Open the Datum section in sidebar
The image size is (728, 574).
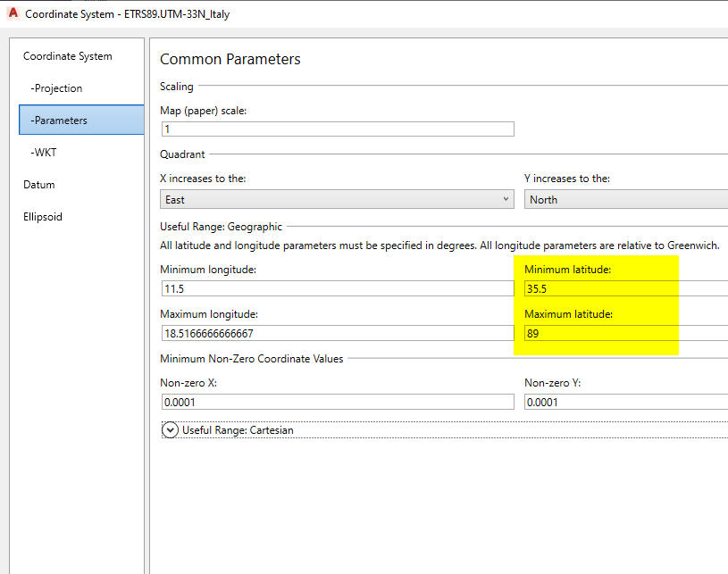(x=39, y=185)
